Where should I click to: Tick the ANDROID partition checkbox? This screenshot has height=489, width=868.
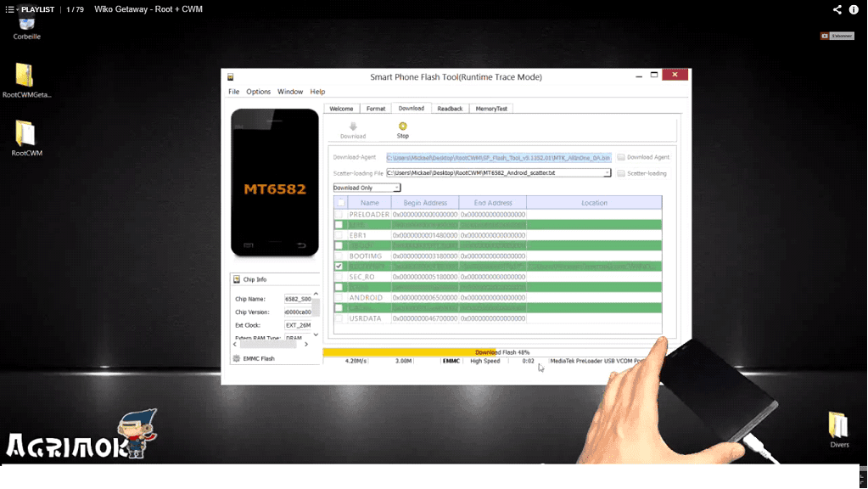[x=339, y=297]
